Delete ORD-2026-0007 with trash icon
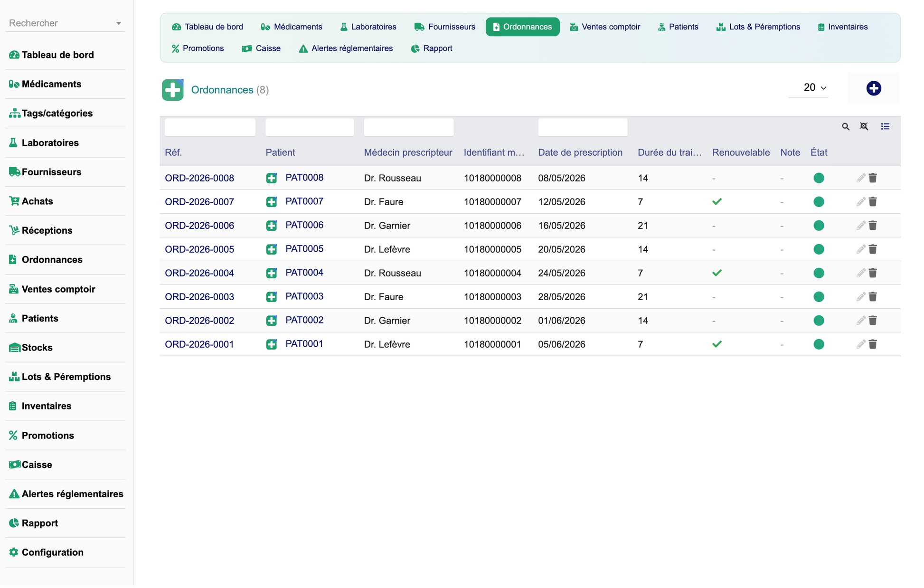Viewport: 924px width, 588px height. pyautogui.click(x=873, y=202)
